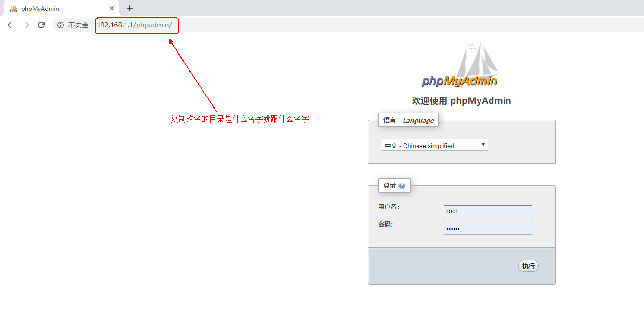The image size is (644, 332).
Task: Click the 语言 - Language panel label
Action: point(408,120)
